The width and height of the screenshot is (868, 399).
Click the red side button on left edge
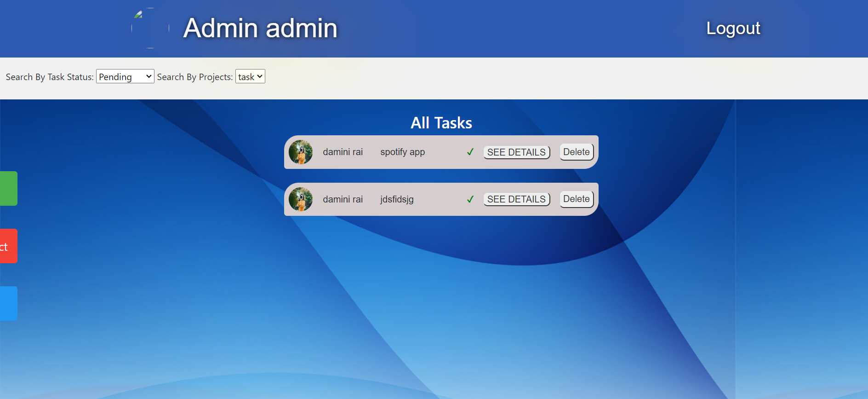(8, 246)
